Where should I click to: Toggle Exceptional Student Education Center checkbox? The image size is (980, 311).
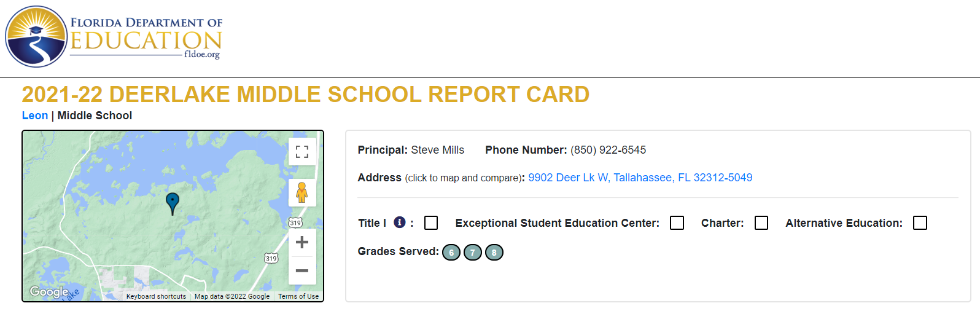677,223
